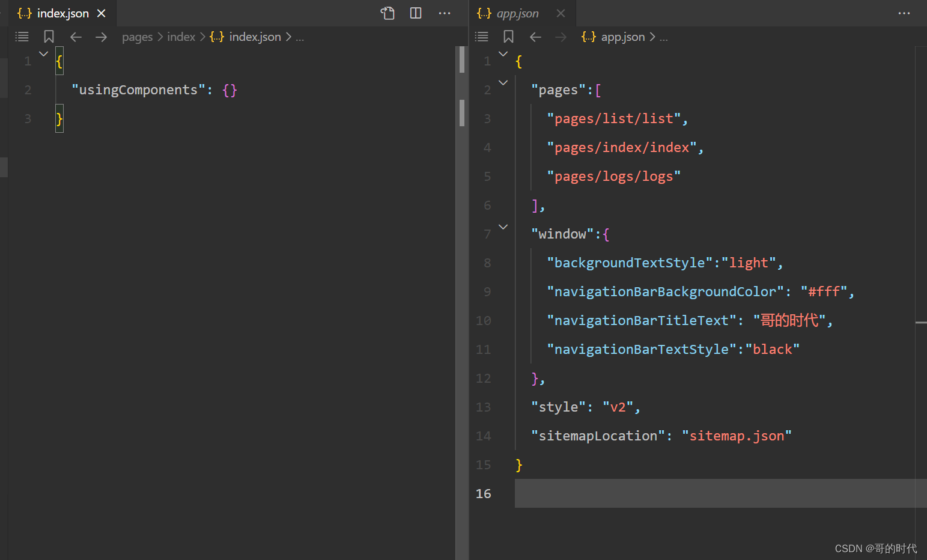Image resolution: width=927 pixels, height=560 pixels.
Task: Go forward arrow in index.json editor
Action: coord(101,37)
